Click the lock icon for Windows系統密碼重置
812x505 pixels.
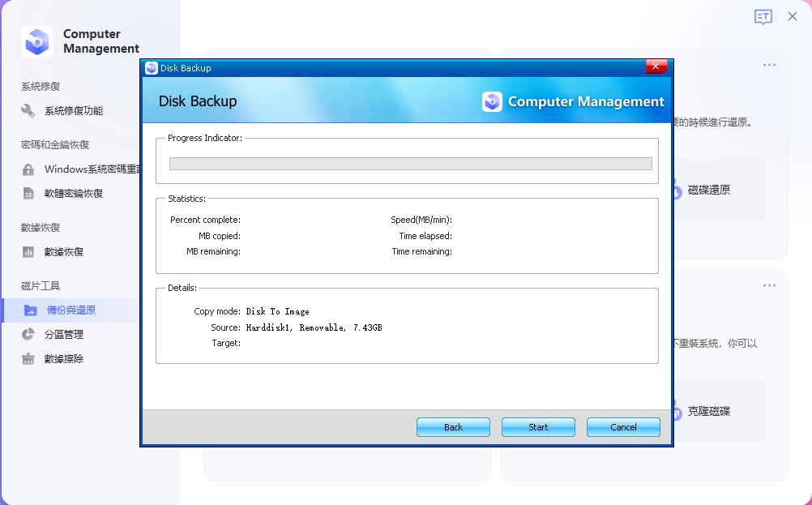(28, 169)
